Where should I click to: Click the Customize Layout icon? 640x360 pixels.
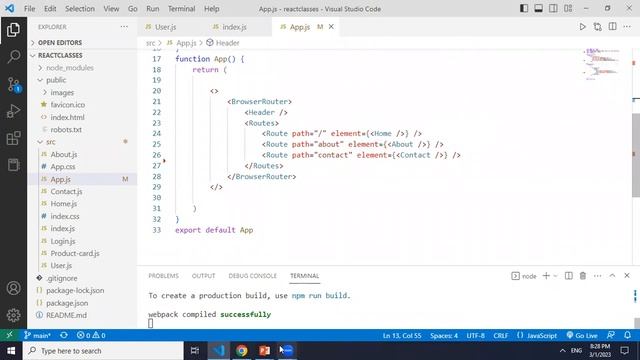point(568,9)
